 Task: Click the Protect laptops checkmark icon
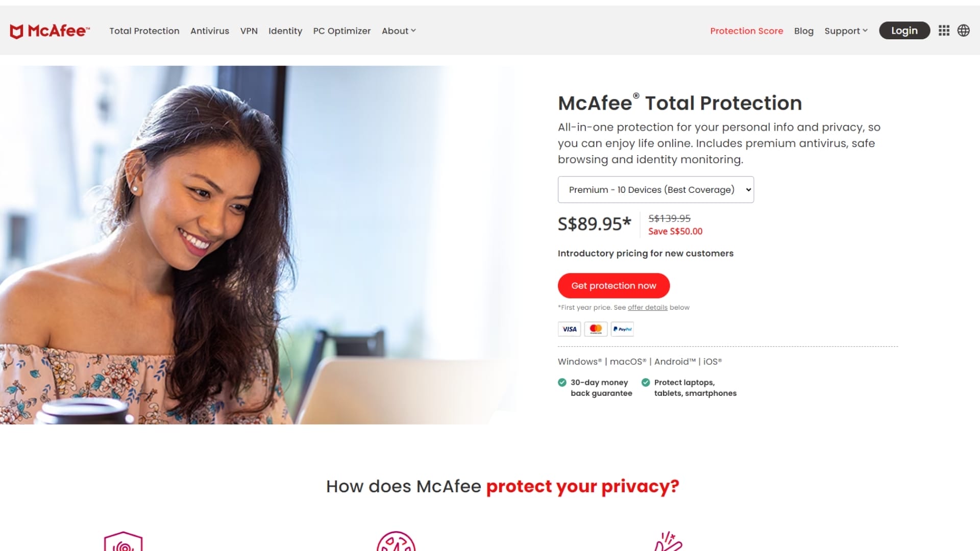tap(646, 382)
